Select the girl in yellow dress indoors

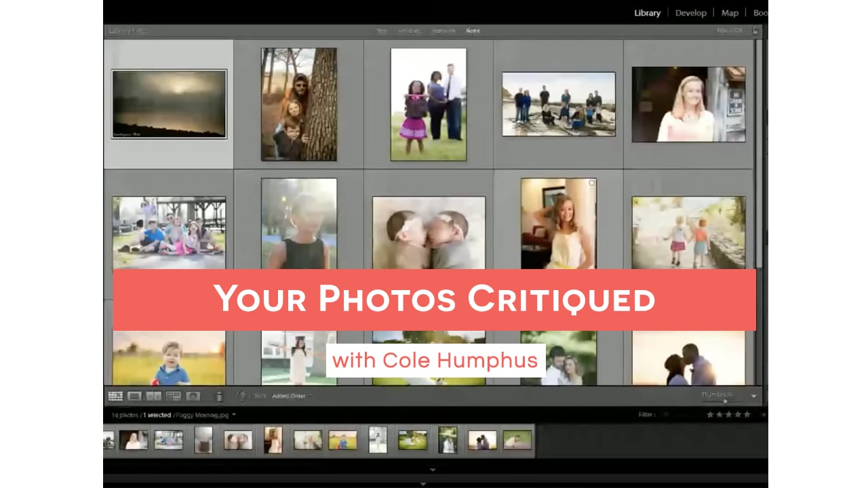coord(559,224)
